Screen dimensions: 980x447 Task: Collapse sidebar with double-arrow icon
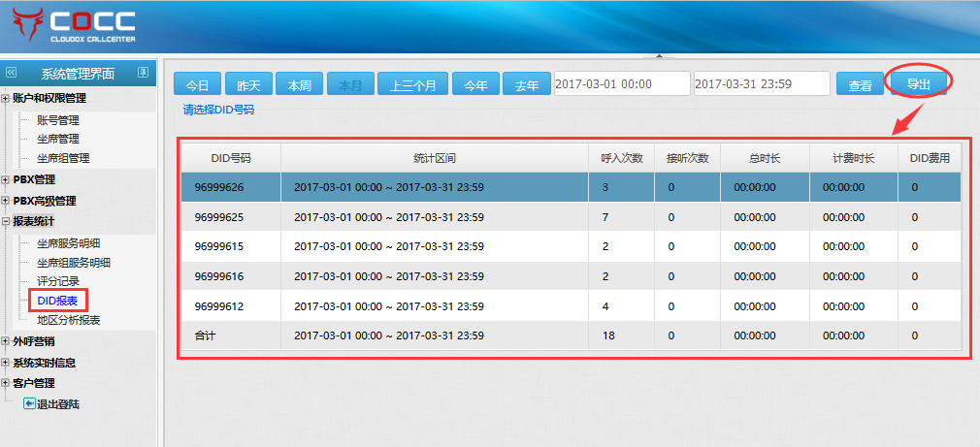pyautogui.click(x=12, y=73)
